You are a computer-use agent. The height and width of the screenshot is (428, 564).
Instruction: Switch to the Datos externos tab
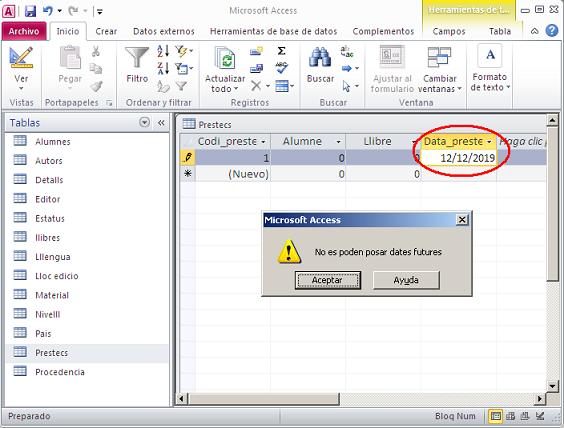[164, 31]
